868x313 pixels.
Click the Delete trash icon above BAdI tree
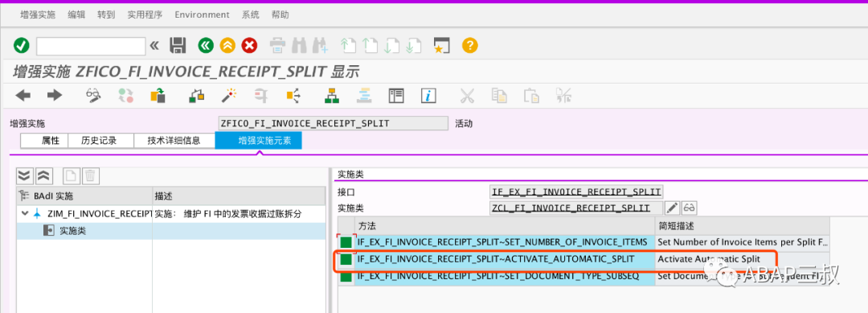[x=90, y=177]
